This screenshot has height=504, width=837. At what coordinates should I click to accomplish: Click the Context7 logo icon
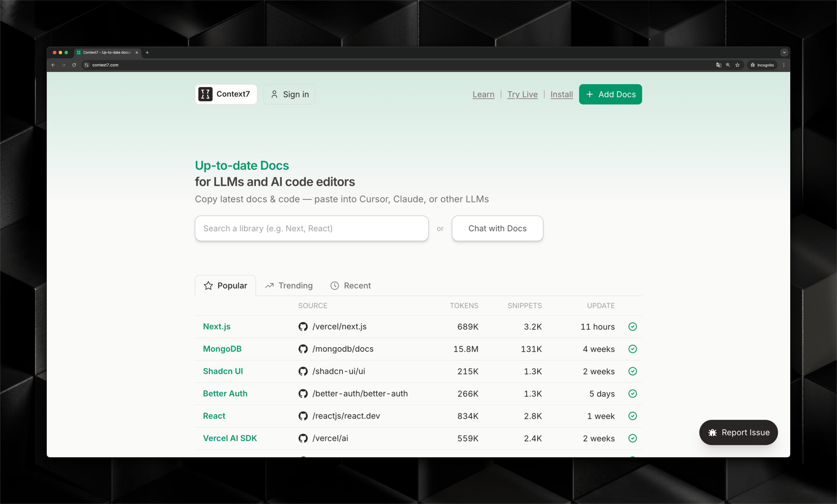pyautogui.click(x=205, y=94)
